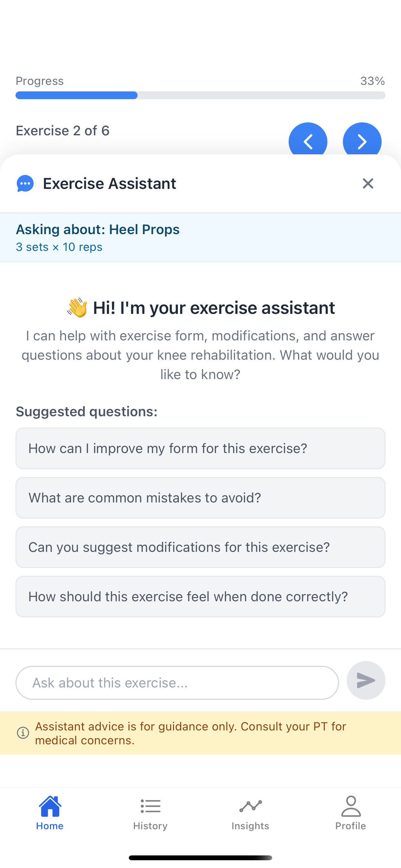Image resolution: width=401 pixels, height=868 pixels.
Task: Advance to next exercise with right chevron
Action: coord(362,141)
